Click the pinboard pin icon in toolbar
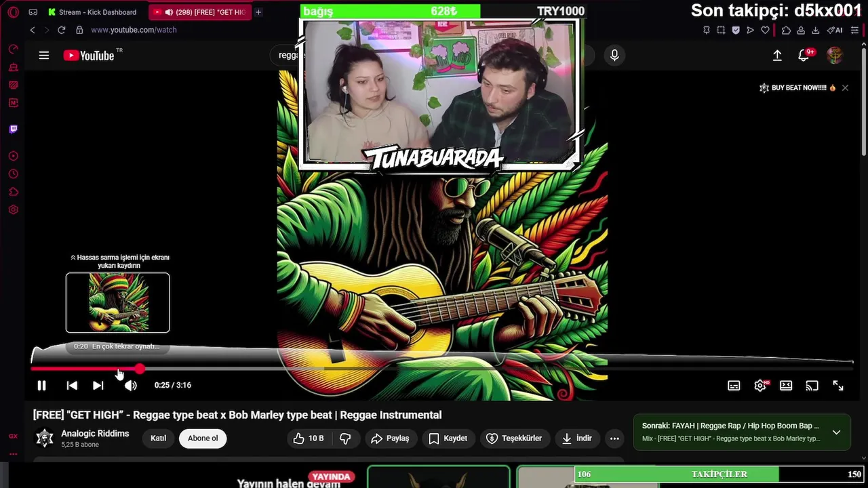This screenshot has width=868, height=488. [x=707, y=30]
